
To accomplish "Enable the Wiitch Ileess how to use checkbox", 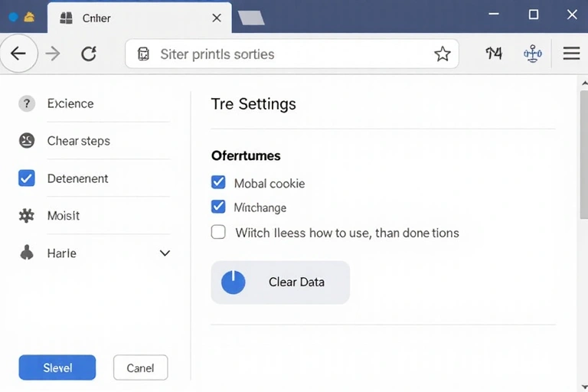I will pos(218,232).
